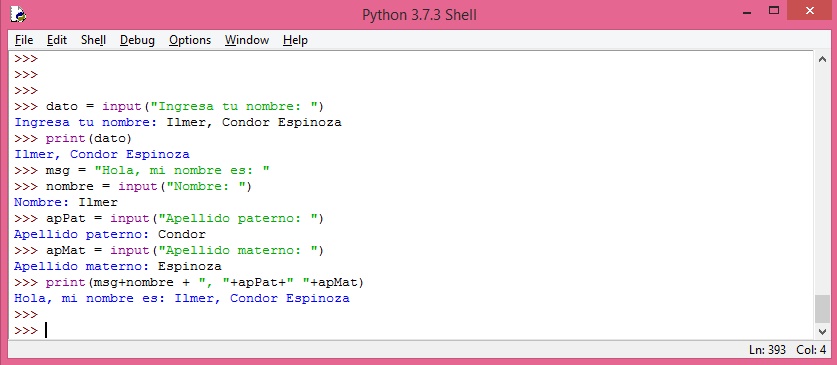Open the File menu

(24, 40)
